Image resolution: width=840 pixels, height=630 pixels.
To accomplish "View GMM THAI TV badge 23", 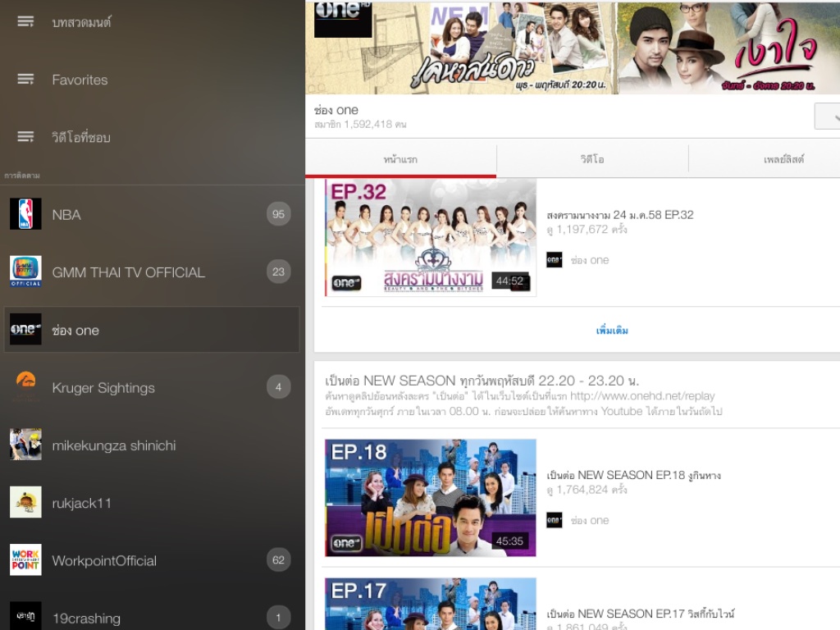I will (x=279, y=272).
